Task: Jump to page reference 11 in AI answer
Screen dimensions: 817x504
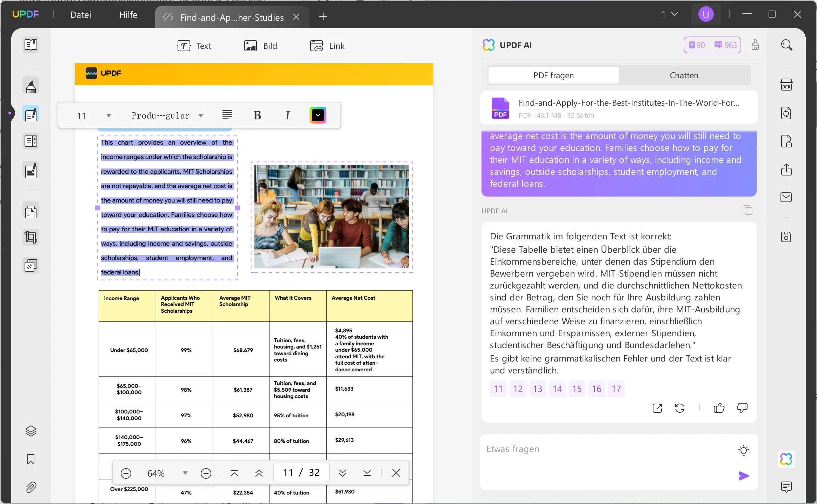Action: pos(498,389)
